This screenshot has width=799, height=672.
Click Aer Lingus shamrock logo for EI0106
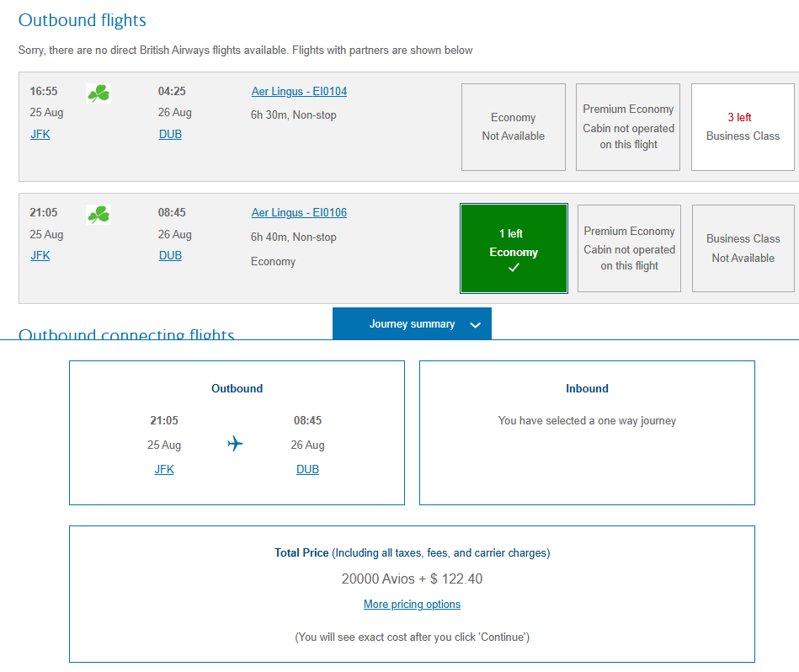point(99,215)
